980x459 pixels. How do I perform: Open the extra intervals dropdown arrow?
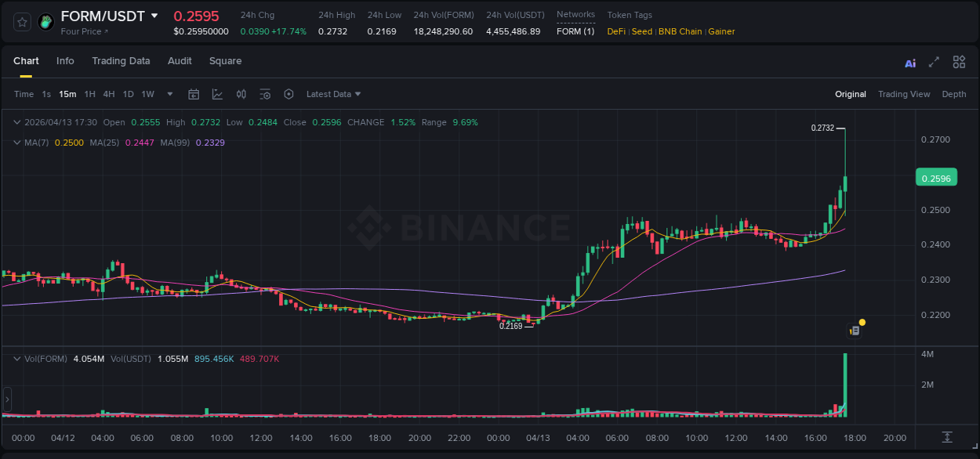tap(169, 94)
